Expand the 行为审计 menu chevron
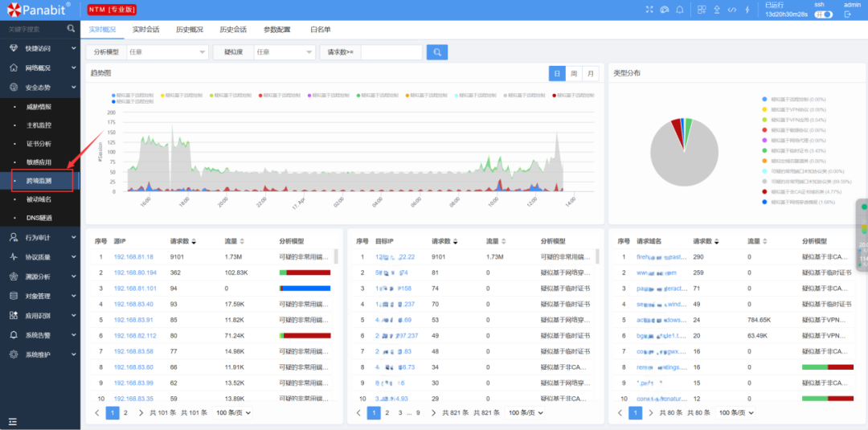 [x=74, y=237]
